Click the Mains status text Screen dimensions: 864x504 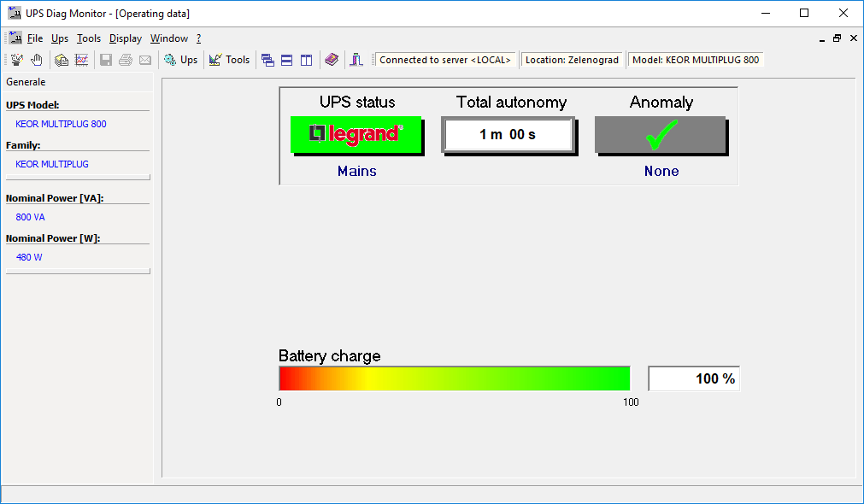[357, 172]
